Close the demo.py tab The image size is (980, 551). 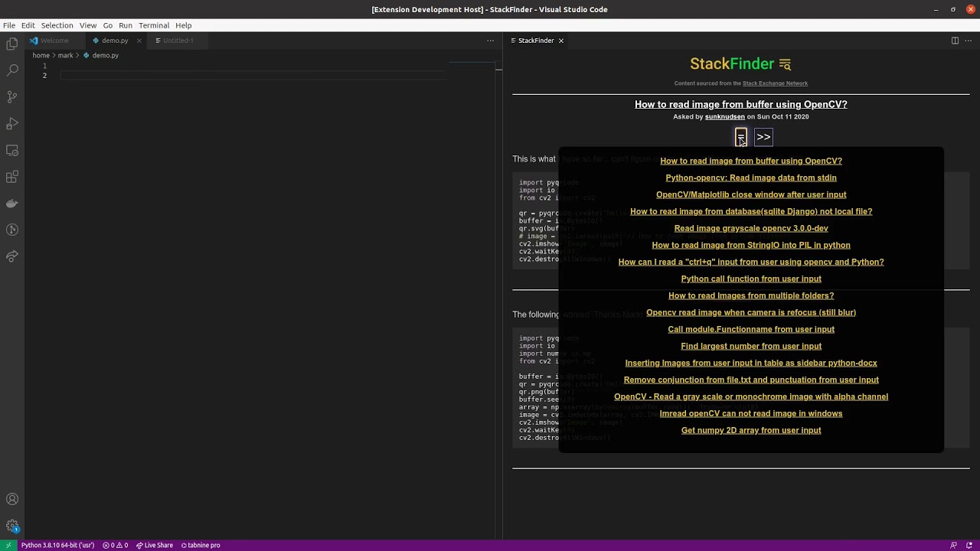(139, 41)
